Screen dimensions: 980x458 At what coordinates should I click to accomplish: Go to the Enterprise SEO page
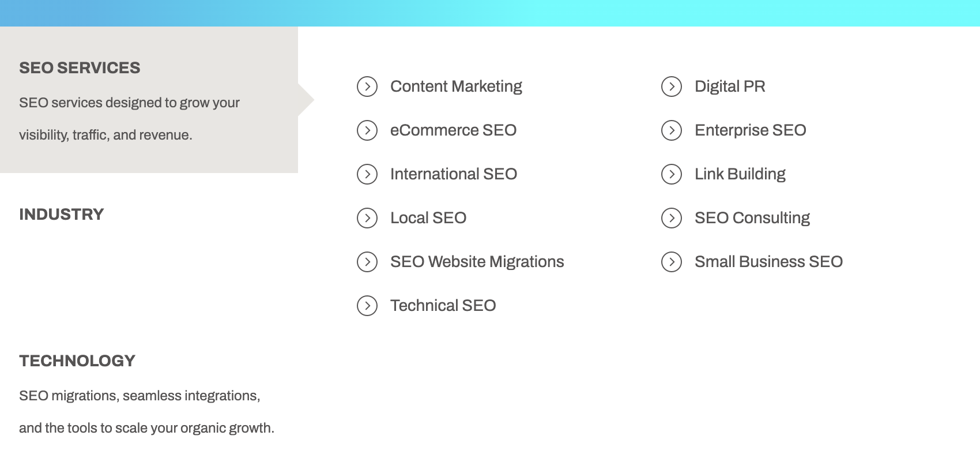coord(750,130)
